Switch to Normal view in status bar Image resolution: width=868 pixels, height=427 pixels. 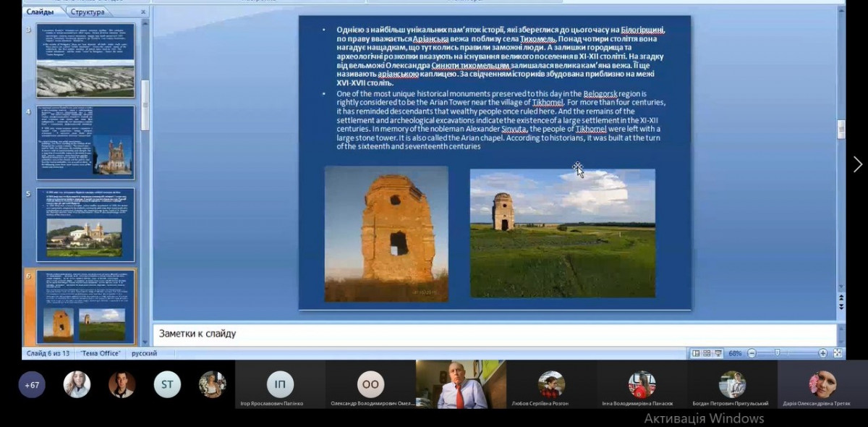pos(696,353)
